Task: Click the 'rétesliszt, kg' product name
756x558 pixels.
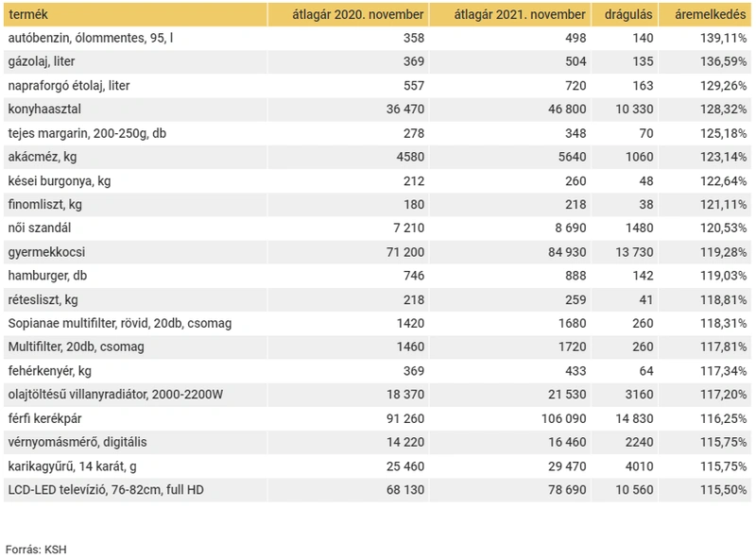Action: click(x=43, y=299)
